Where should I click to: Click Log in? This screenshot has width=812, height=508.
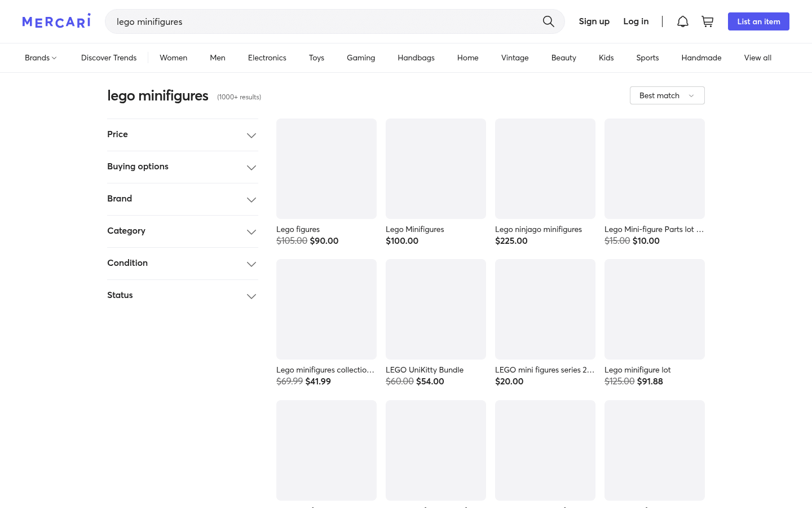636,21
